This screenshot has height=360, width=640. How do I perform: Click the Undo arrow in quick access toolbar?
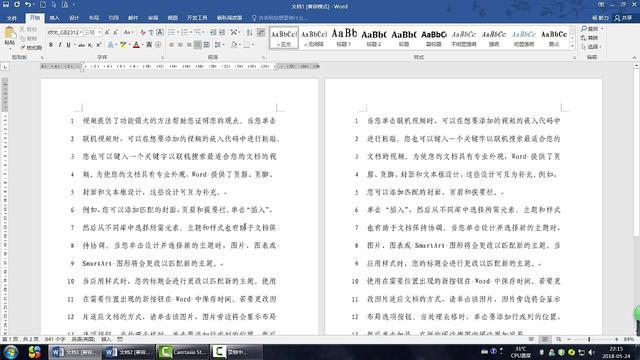pyautogui.click(x=28, y=4)
